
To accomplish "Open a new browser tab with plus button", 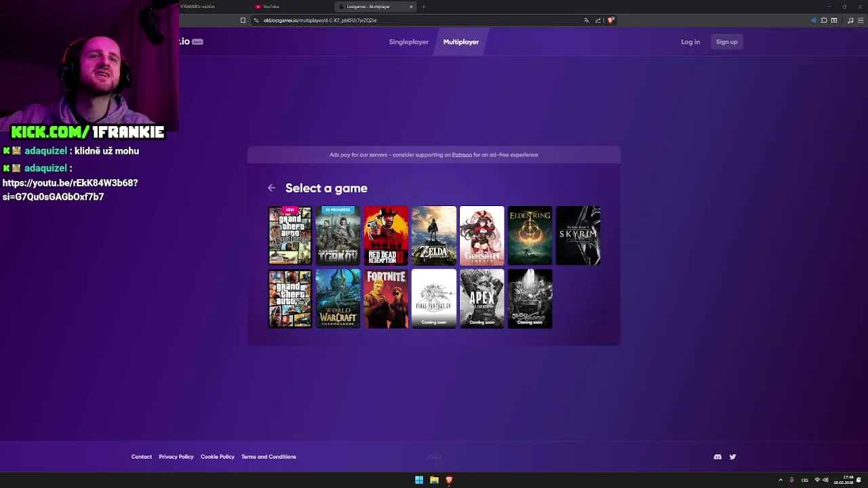I will pos(424,7).
